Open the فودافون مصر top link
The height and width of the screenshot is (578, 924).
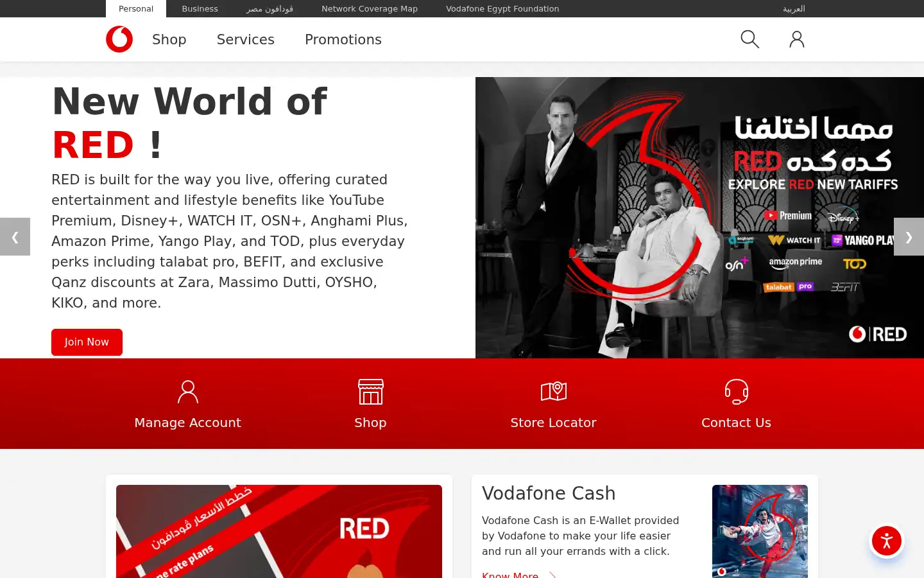269,8
